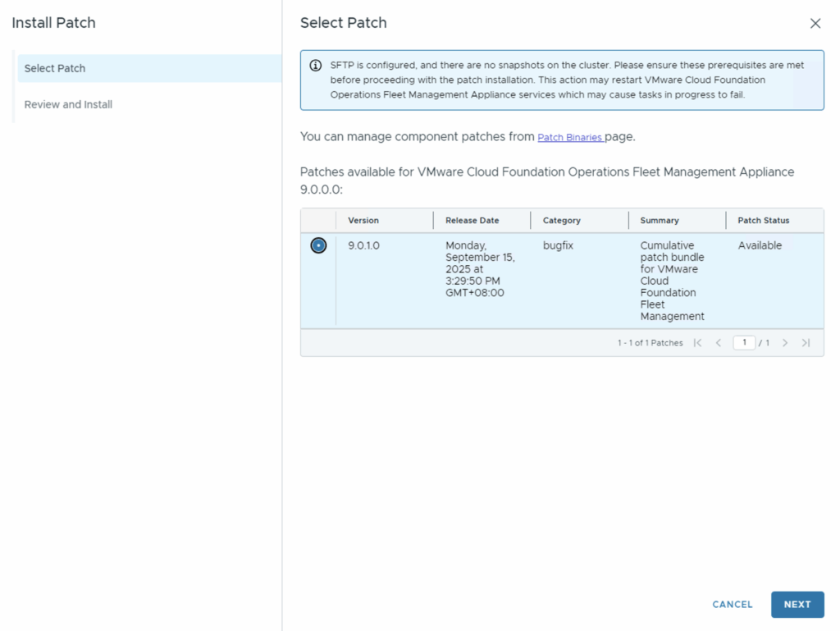The width and height of the screenshot is (840, 631).
Task: Open the Select Patch step
Action: (x=55, y=68)
